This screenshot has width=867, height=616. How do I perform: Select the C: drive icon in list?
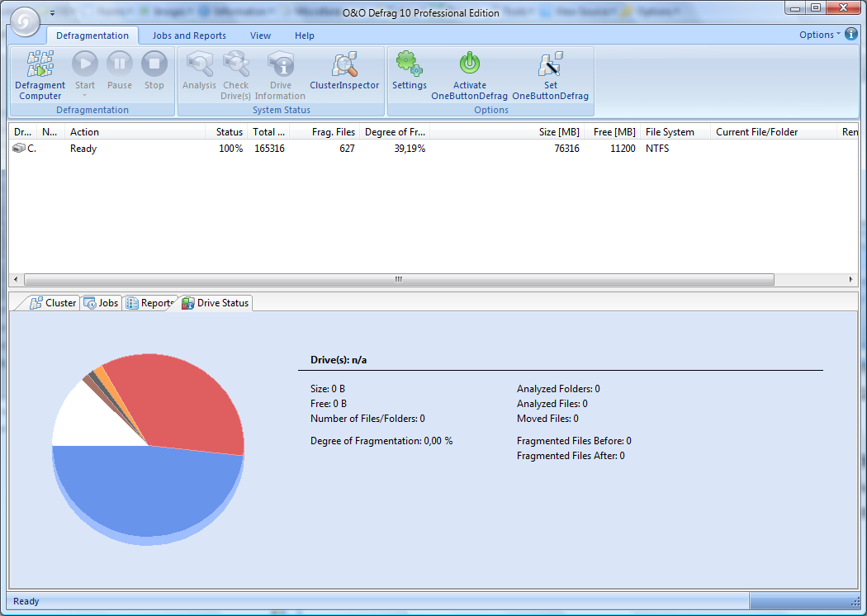pos(19,148)
